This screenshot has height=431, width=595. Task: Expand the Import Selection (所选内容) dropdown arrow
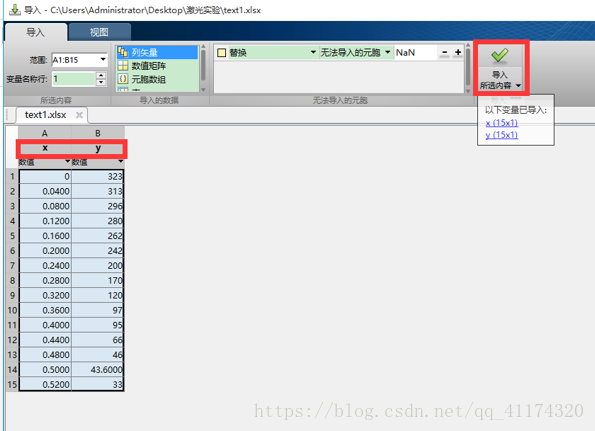click(518, 85)
